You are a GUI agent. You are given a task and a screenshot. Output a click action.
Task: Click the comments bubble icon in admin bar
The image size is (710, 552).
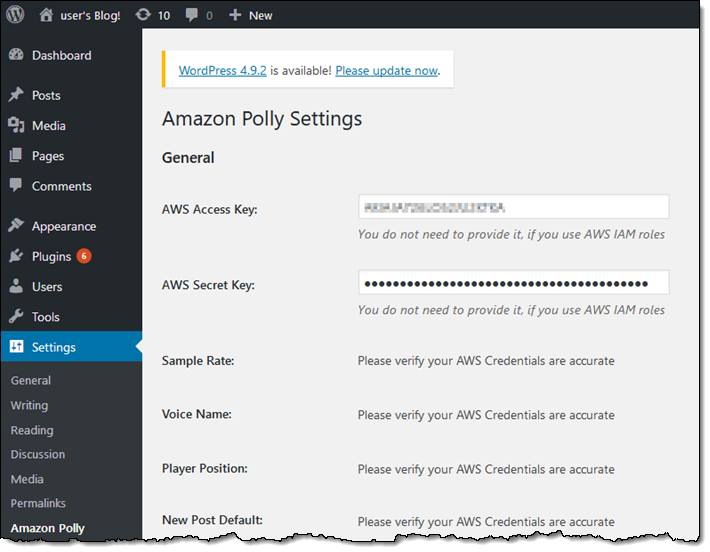pyautogui.click(x=192, y=15)
